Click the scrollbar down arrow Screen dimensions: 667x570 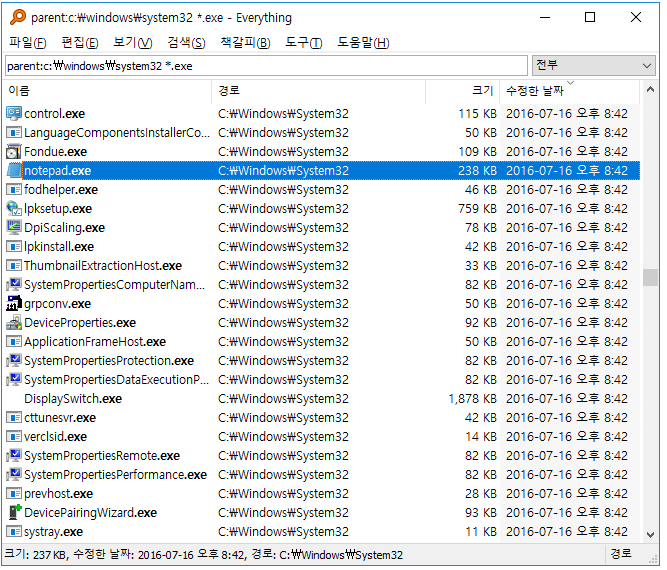(650, 535)
